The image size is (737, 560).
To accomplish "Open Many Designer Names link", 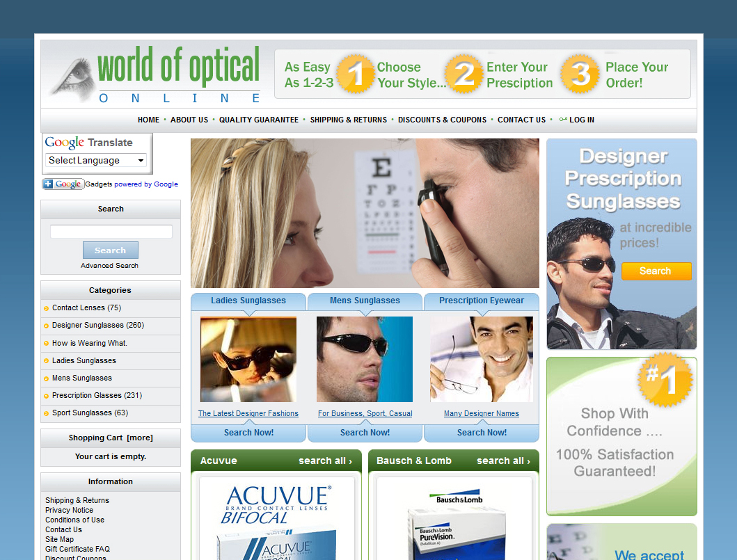I will [482, 413].
